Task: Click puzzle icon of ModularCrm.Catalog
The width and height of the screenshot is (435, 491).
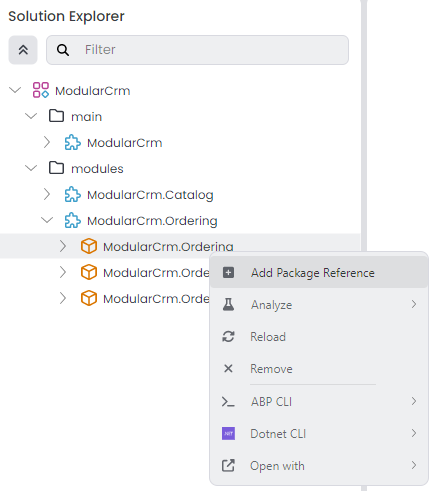Action: [73, 194]
